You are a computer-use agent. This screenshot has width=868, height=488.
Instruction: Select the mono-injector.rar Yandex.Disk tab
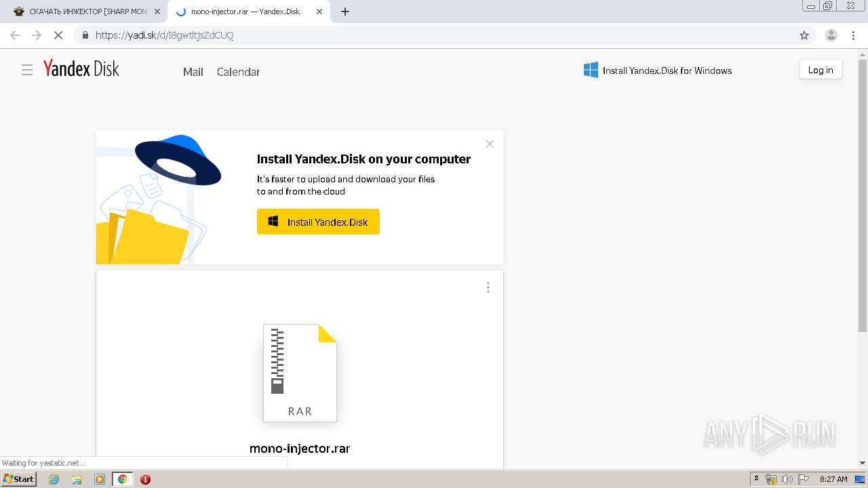248,12
